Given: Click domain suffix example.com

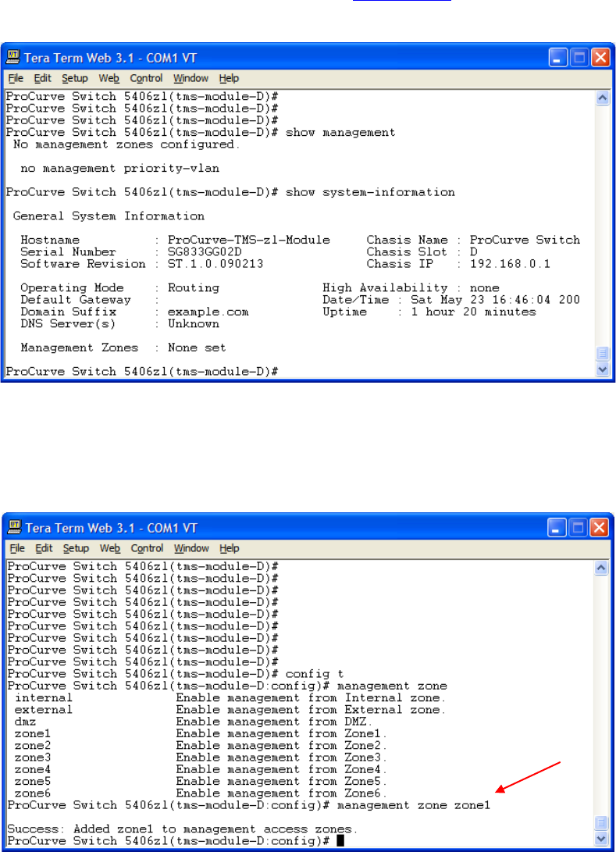Looking at the screenshot, I should [208, 312].
